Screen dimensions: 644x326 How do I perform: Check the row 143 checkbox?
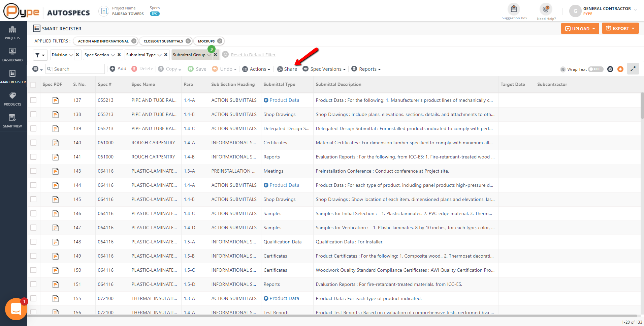click(33, 171)
